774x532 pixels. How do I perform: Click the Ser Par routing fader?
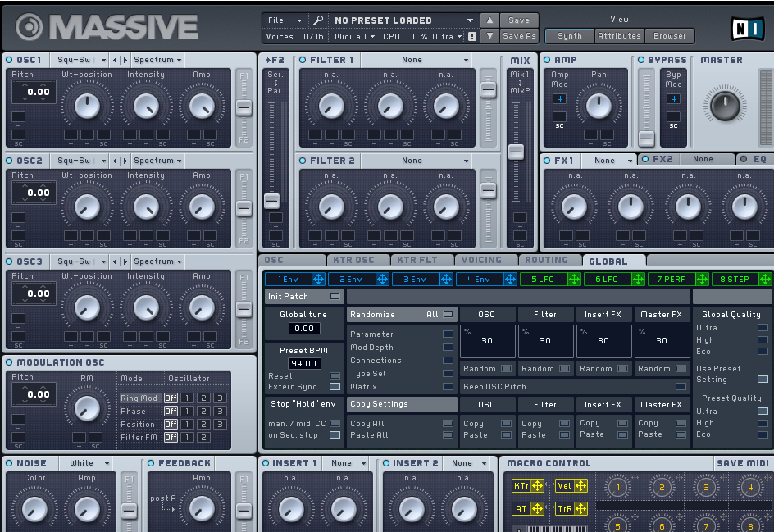(271, 201)
